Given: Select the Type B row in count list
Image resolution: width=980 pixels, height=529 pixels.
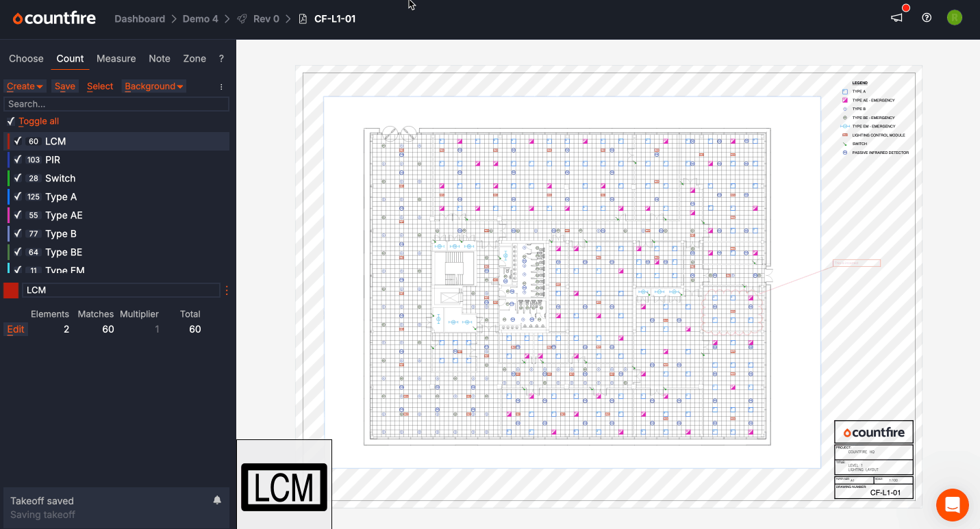Looking at the screenshot, I should [116, 233].
